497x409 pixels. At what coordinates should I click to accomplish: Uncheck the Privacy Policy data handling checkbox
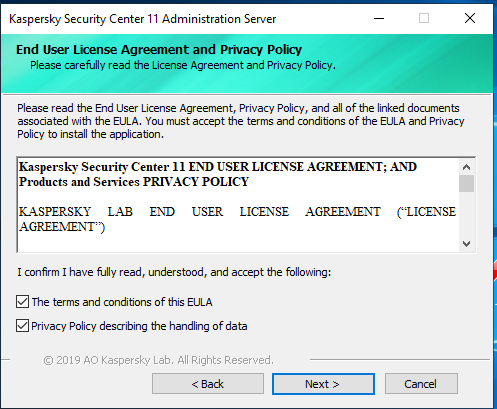coord(22,326)
